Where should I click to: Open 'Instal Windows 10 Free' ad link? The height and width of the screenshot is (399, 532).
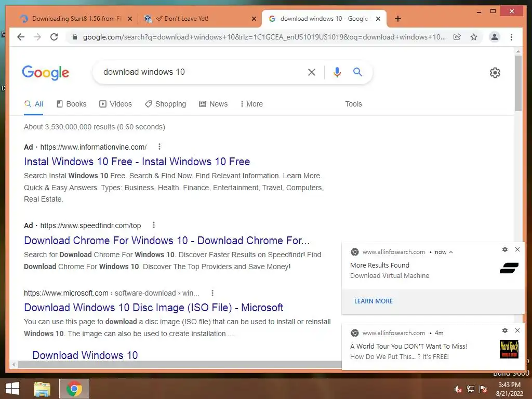point(137,162)
